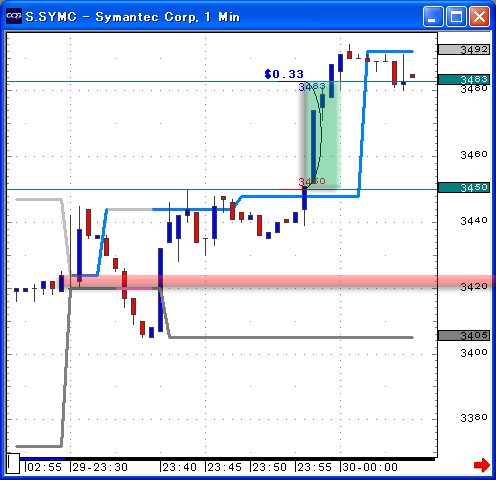
Task: Click the 3400 price scale label
Action: [x=474, y=353]
